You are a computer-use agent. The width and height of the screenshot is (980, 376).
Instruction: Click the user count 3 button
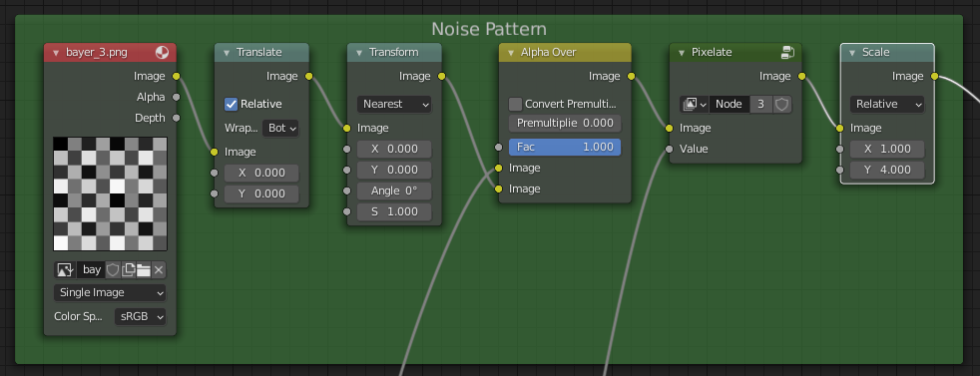760,105
